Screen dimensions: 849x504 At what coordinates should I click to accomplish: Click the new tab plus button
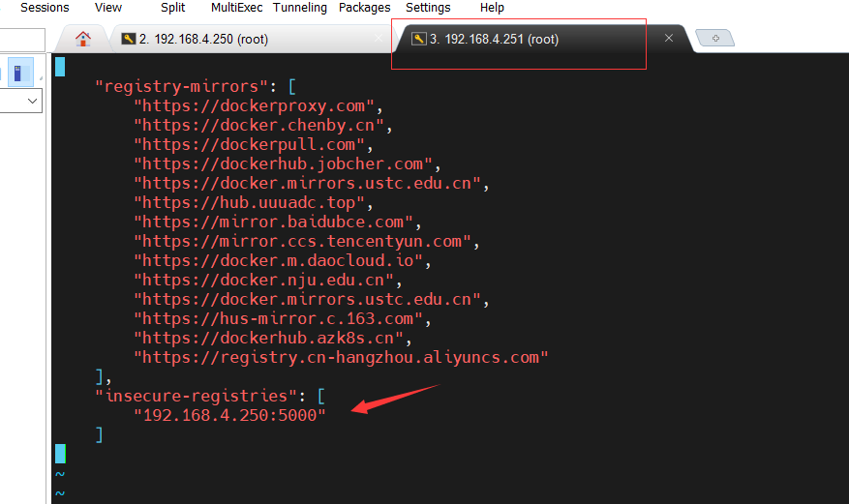[x=715, y=38]
